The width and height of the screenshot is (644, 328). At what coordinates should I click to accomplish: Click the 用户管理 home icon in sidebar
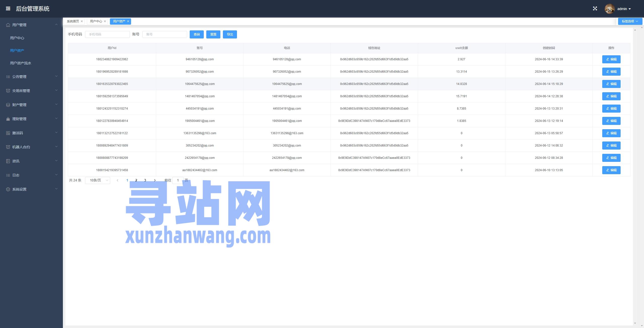pyautogui.click(x=8, y=25)
